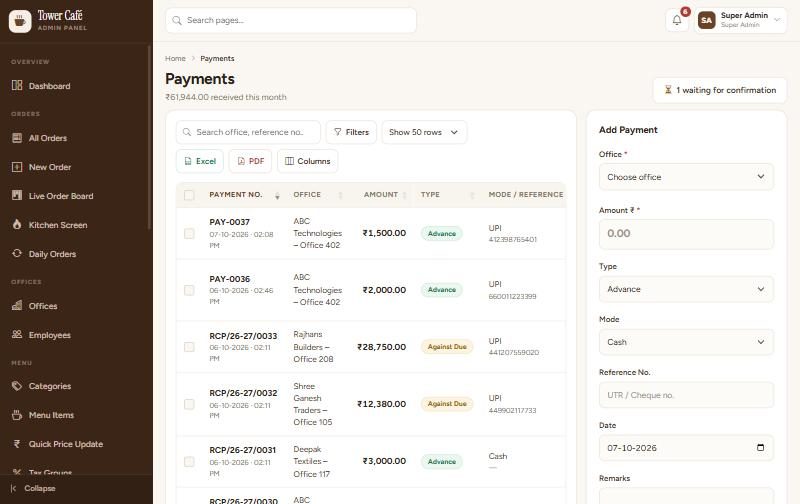The height and width of the screenshot is (504, 800).
Task: Open the Choose office dropdown
Action: click(x=686, y=177)
